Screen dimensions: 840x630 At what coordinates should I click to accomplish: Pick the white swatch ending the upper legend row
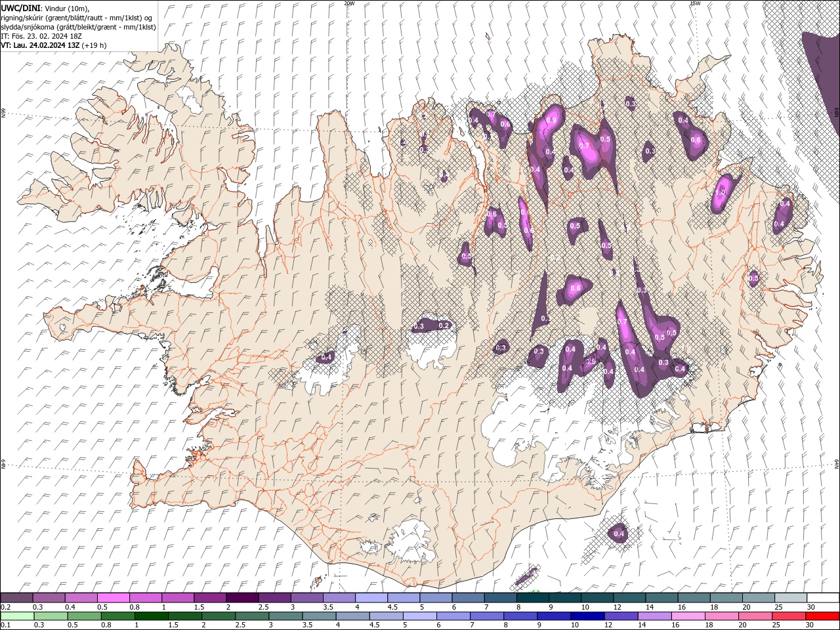(823, 598)
